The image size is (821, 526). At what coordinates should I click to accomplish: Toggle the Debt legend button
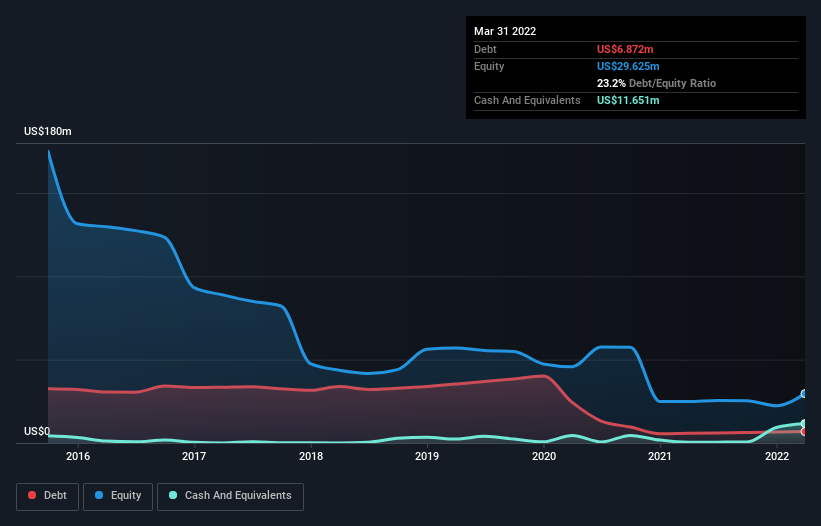(48, 496)
